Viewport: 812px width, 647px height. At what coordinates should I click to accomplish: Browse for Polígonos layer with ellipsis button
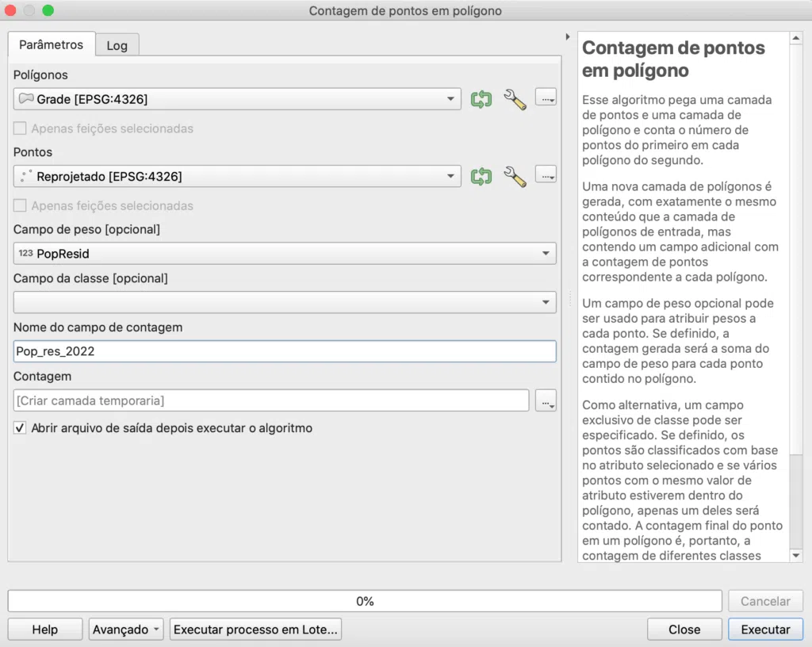coord(546,98)
